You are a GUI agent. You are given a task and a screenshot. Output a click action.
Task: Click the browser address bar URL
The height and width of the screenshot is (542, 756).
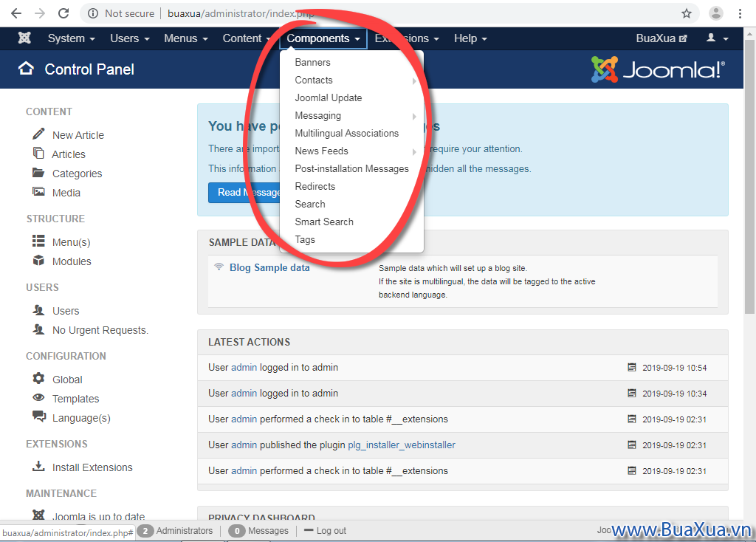[241, 13]
